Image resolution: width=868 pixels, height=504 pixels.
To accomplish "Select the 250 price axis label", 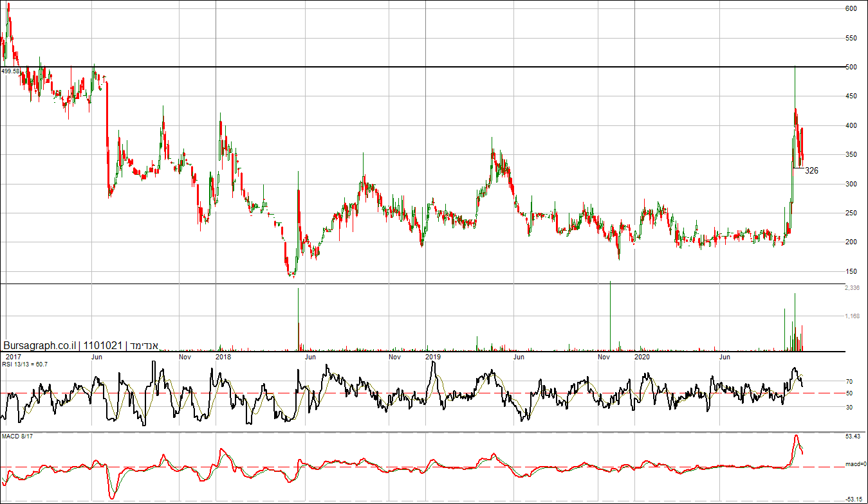I will [x=851, y=213].
